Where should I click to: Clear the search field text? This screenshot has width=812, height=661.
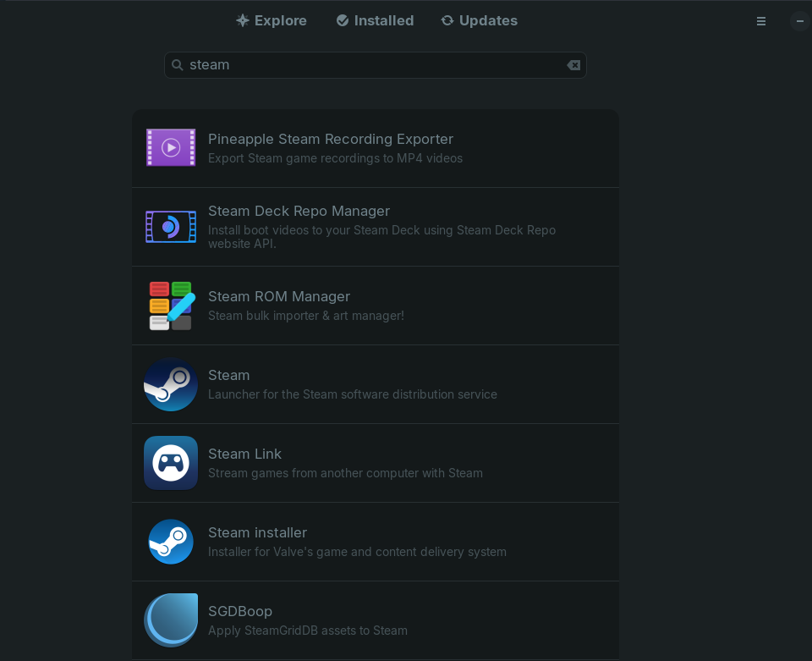pos(573,65)
